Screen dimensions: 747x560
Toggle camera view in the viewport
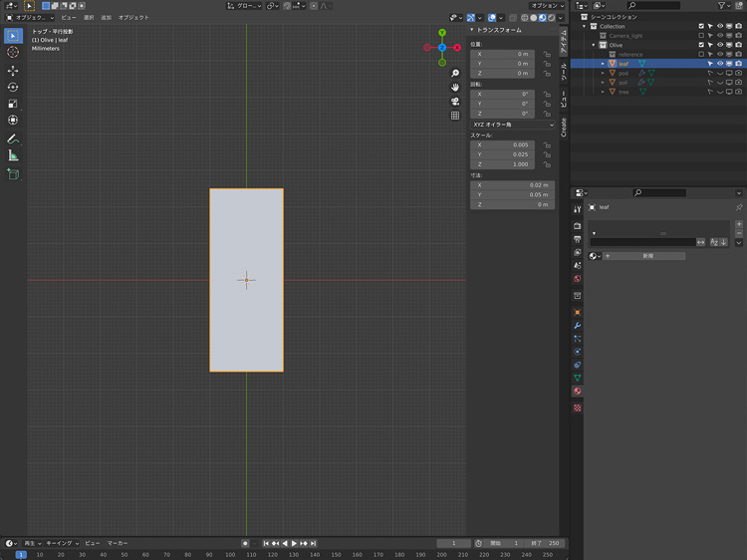tap(455, 102)
